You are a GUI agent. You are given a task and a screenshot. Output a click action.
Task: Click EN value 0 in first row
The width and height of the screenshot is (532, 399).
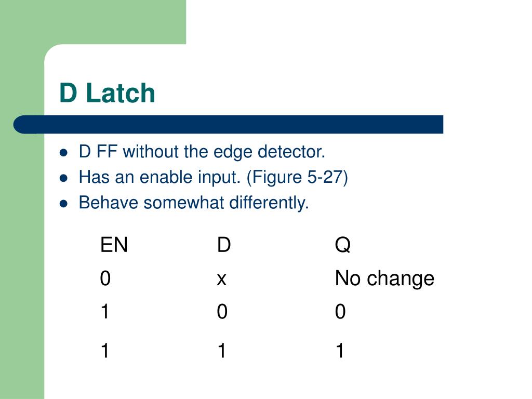[105, 278]
